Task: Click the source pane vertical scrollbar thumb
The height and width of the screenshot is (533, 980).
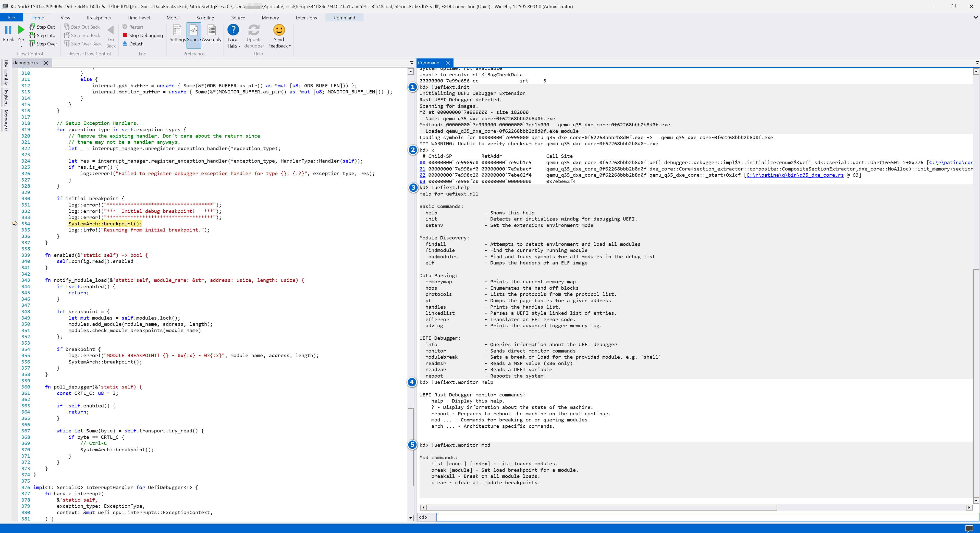Action: coord(410,447)
